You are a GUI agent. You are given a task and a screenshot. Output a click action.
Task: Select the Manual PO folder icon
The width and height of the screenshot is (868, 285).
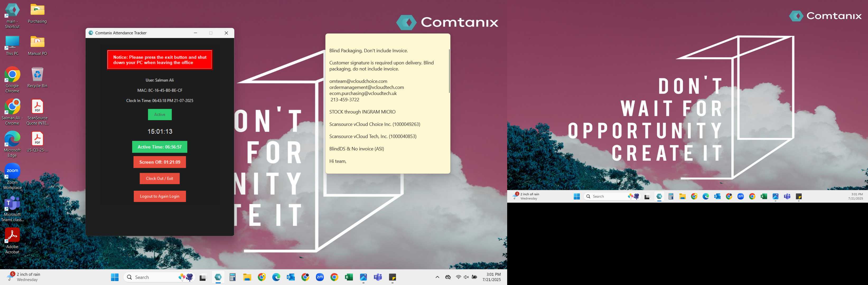[x=38, y=46]
